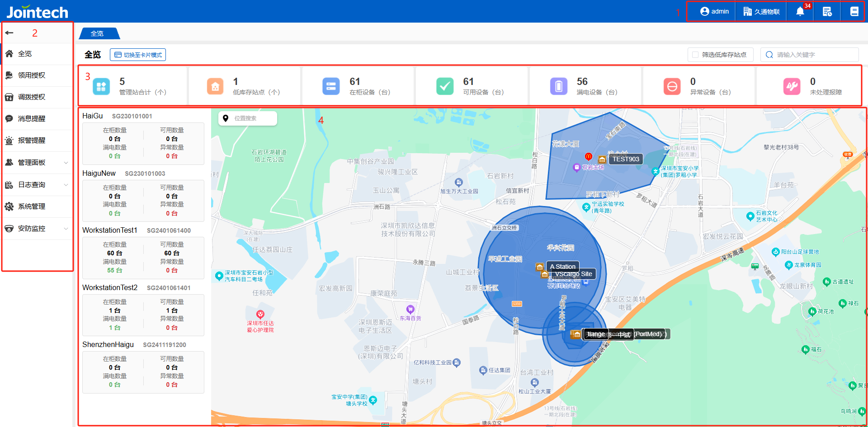Viewport: 868px width, 427px height.
Task: Enable the filter low-stock stations checkbox
Action: click(696, 55)
